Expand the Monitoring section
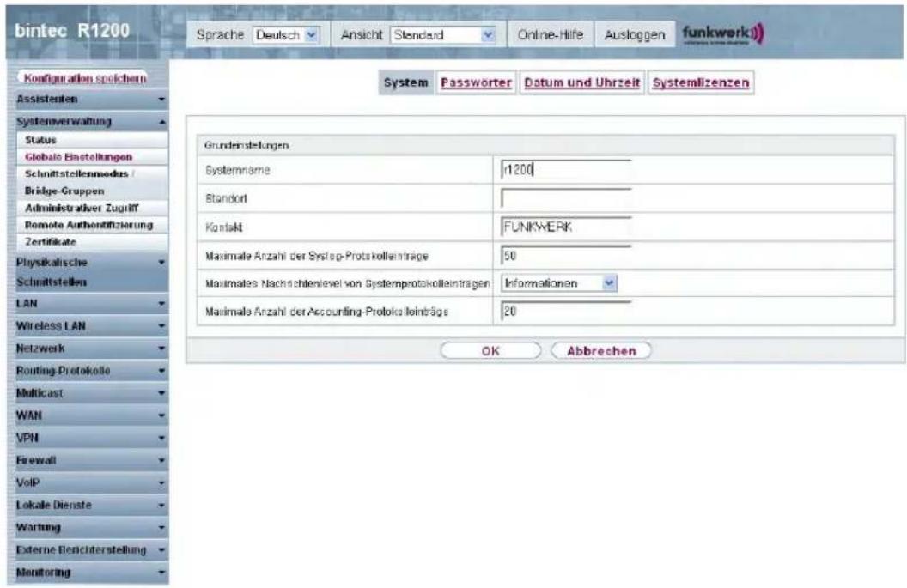 click(x=91, y=573)
